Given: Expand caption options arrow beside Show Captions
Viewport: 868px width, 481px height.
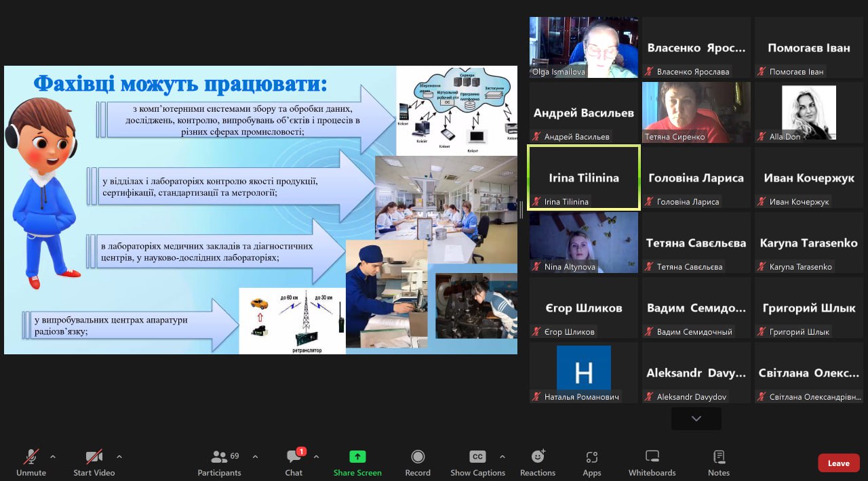Looking at the screenshot, I should coord(502,457).
